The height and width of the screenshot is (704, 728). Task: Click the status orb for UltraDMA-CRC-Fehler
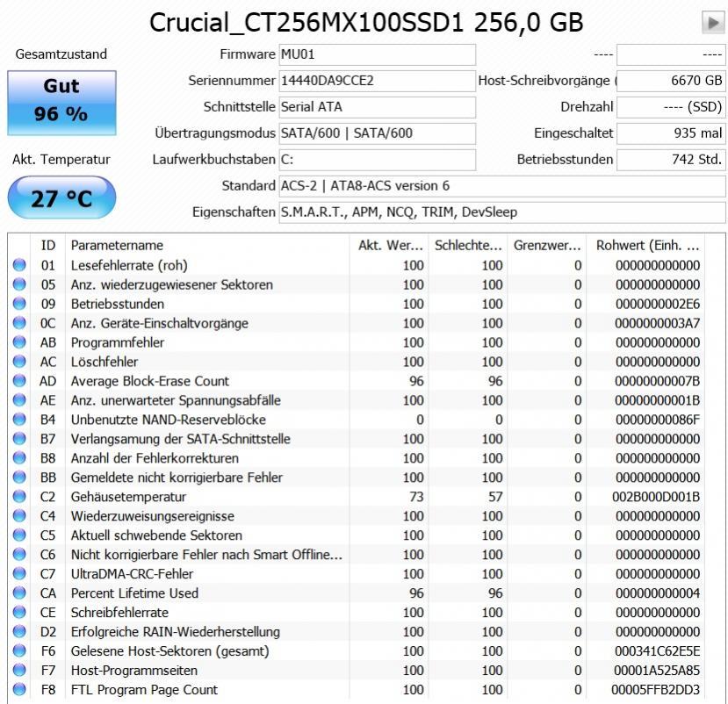(19, 573)
